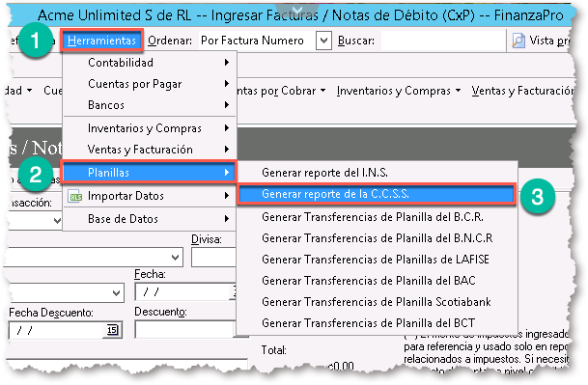588x385 pixels.
Task: Pick Generar Transferencias de Planilla Scotiabank
Action: tap(377, 302)
